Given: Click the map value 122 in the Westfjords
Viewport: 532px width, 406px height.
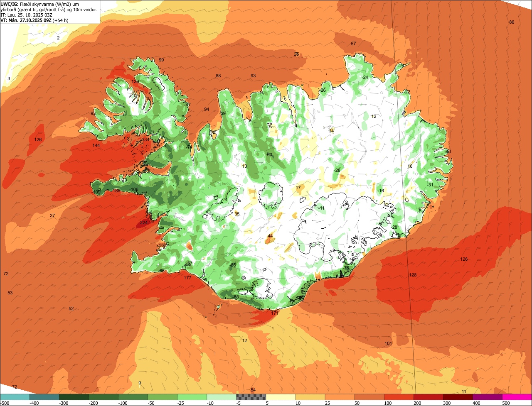Looking at the screenshot, I should (x=135, y=82).
